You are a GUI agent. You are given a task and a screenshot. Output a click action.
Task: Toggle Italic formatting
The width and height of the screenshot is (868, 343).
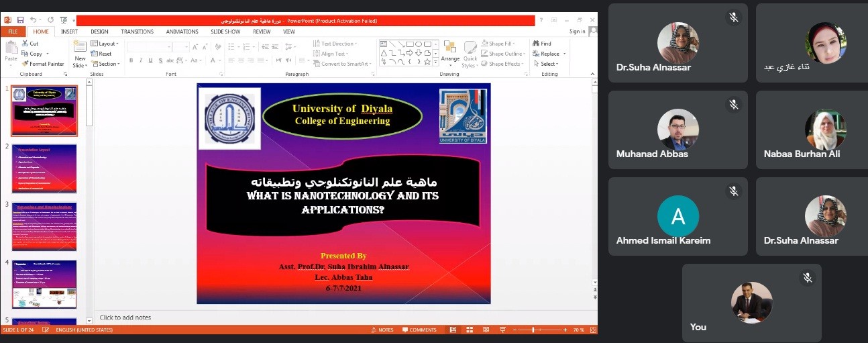(x=141, y=60)
